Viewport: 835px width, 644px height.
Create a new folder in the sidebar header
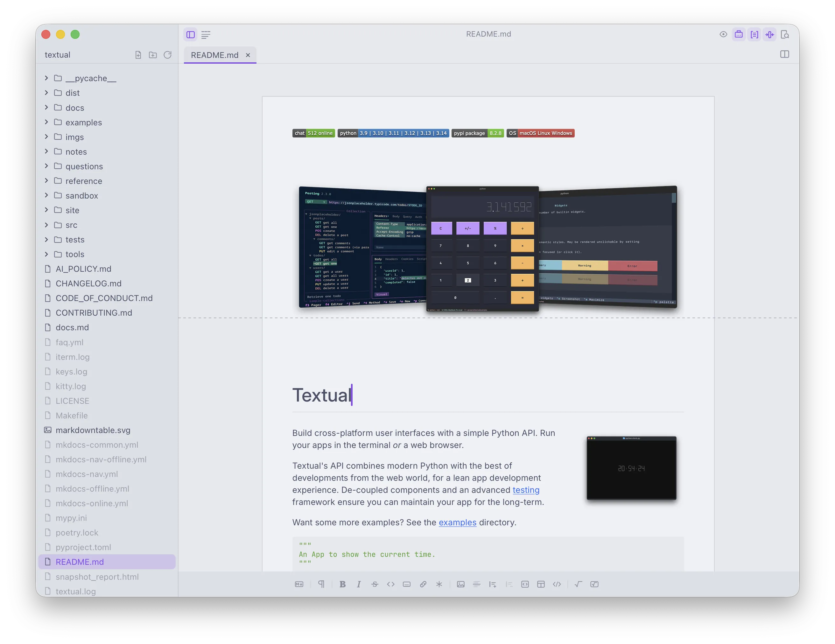point(152,55)
